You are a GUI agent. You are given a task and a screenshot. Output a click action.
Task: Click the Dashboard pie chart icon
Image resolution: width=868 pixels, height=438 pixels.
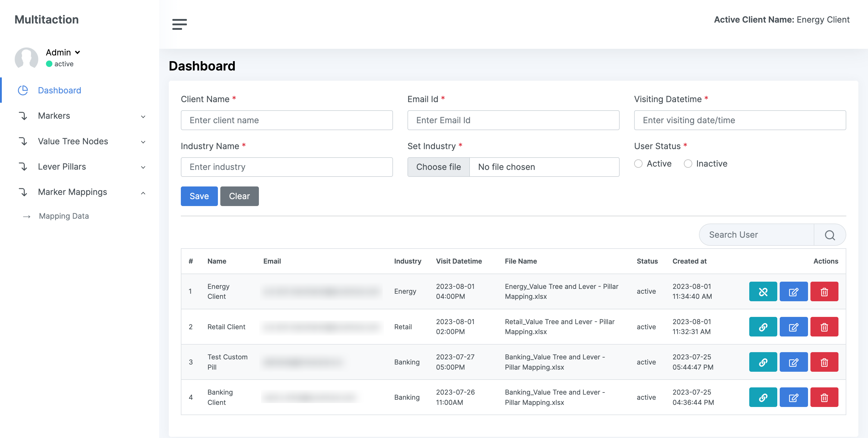coord(23,90)
